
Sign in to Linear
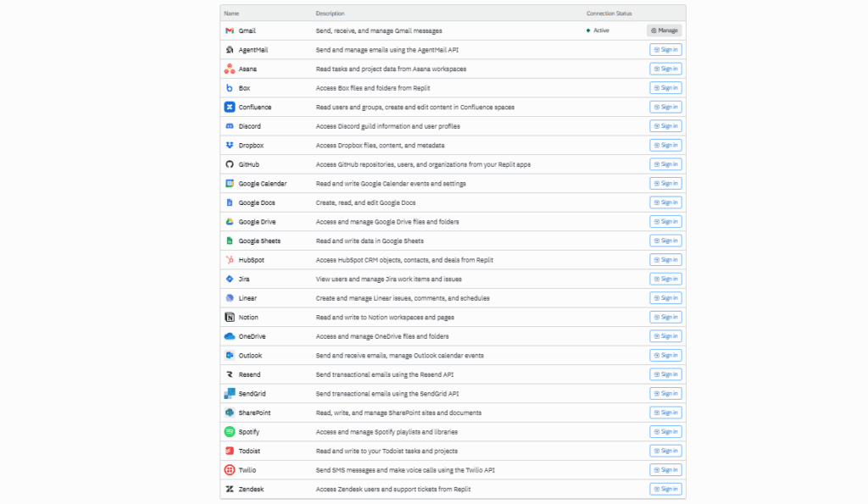pos(665,298)
